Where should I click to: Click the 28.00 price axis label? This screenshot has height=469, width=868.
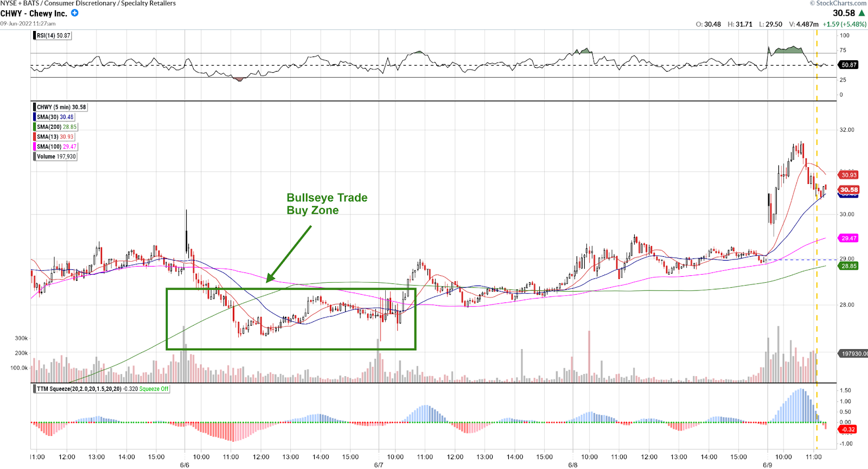coord(847,305)
